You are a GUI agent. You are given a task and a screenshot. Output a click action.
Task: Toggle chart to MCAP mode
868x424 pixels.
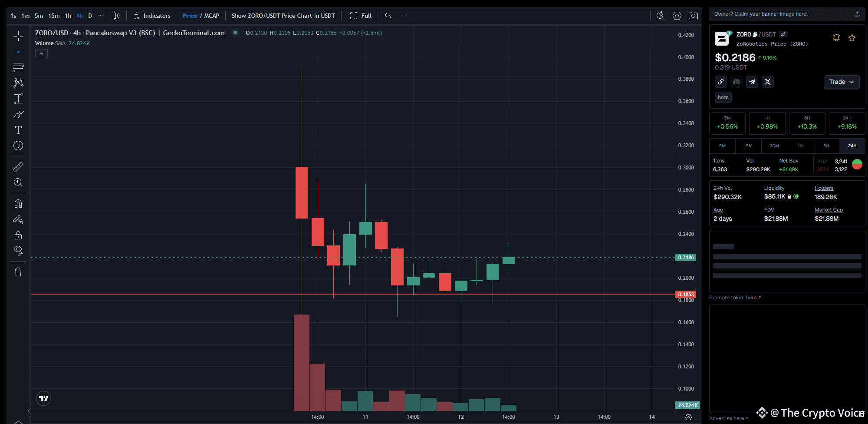point(212,16)
